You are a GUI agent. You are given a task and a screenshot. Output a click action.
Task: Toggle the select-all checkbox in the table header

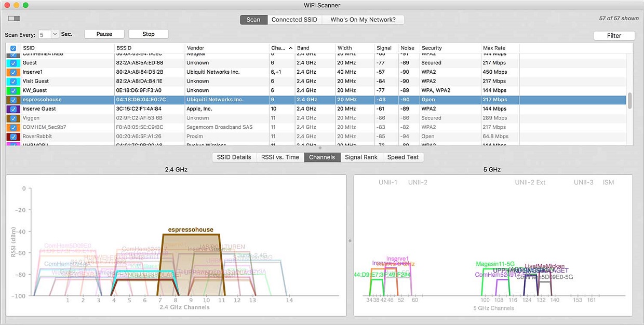[13, 48]
